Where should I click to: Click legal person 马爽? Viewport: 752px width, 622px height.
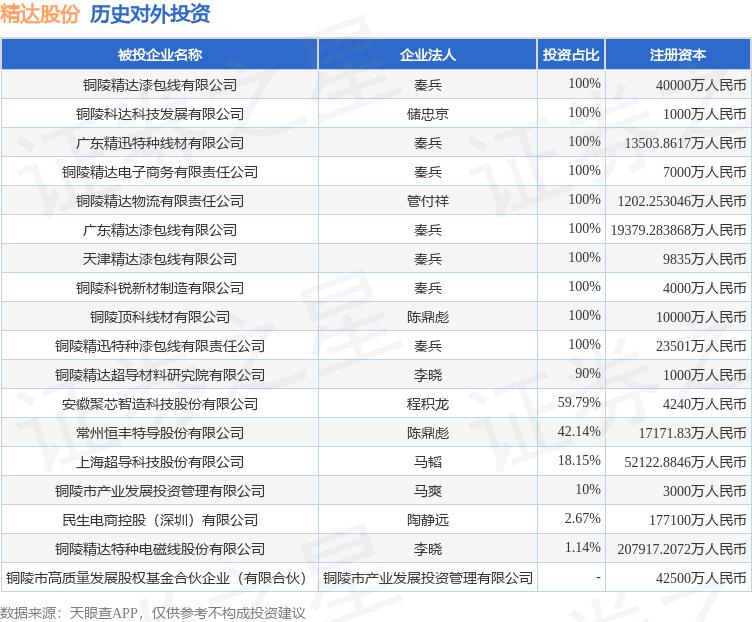tap(427, 491)
